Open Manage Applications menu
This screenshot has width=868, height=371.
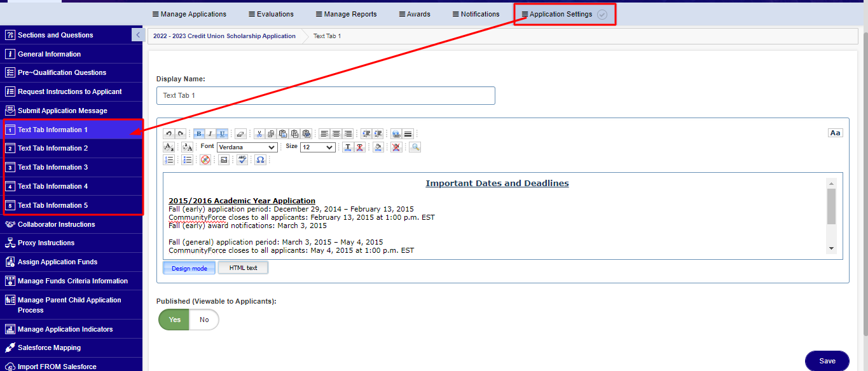tap(189, 14)
